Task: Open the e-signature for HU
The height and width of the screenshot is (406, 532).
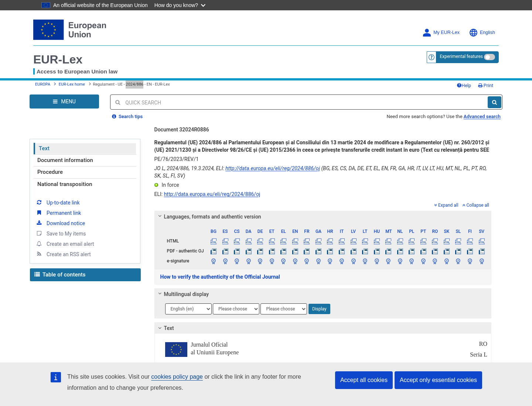Action: click(x=377, y=261)
